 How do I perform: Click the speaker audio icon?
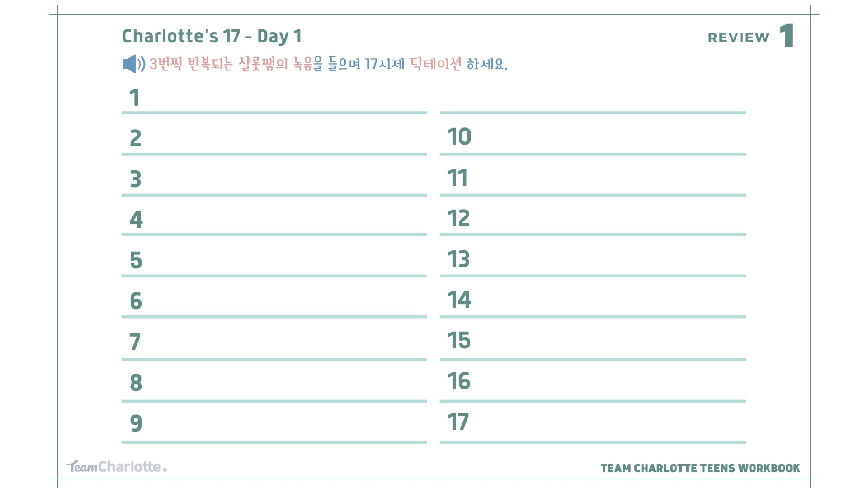coord(134,64)
